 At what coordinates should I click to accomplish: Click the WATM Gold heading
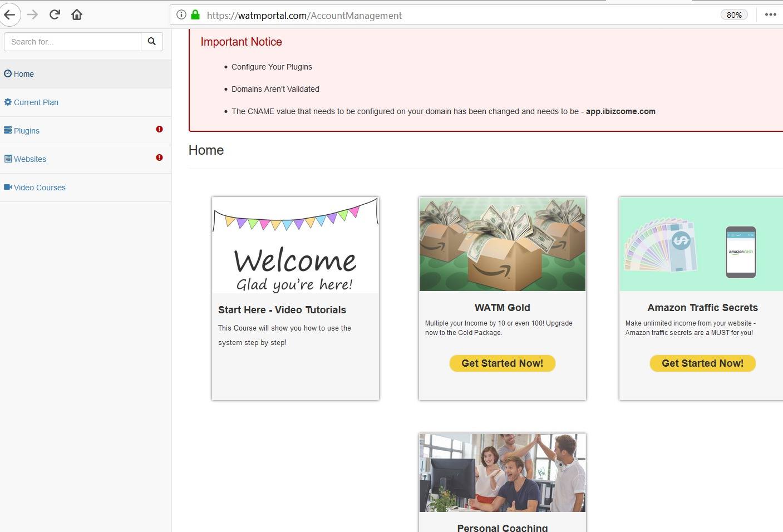503,308
